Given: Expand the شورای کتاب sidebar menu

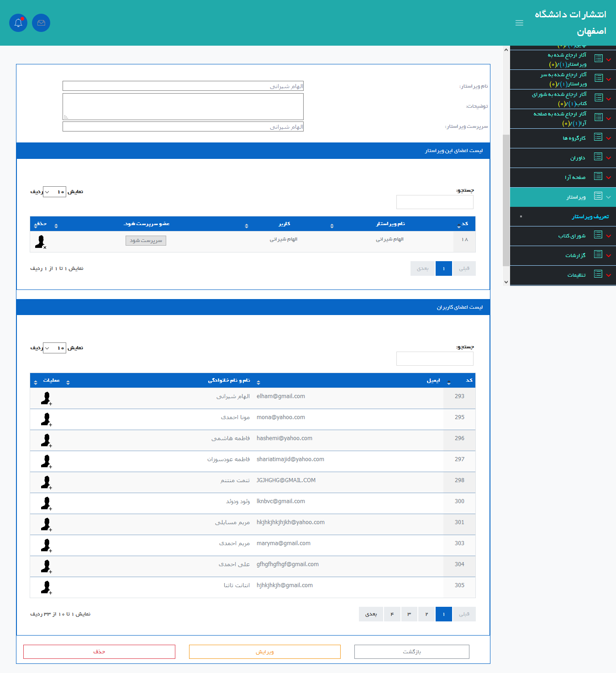Looking at the screenshot, I should (572, 236).
